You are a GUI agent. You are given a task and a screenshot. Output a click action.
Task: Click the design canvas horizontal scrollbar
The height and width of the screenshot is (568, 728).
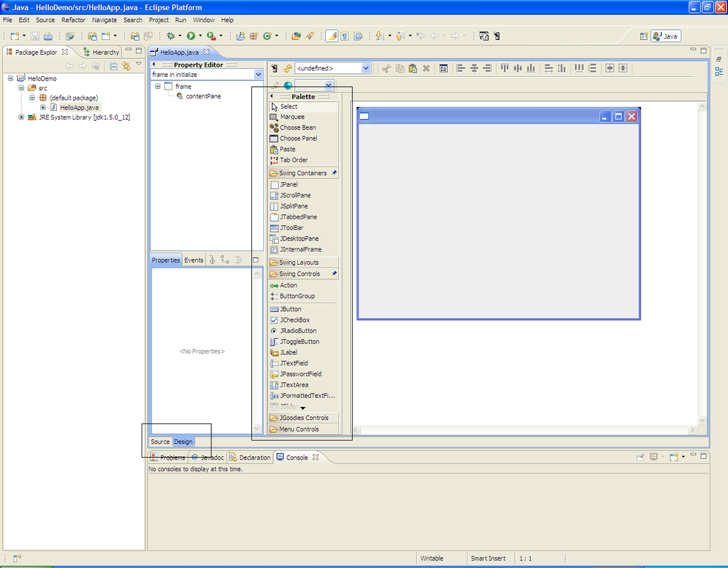(x=525, y=430)
